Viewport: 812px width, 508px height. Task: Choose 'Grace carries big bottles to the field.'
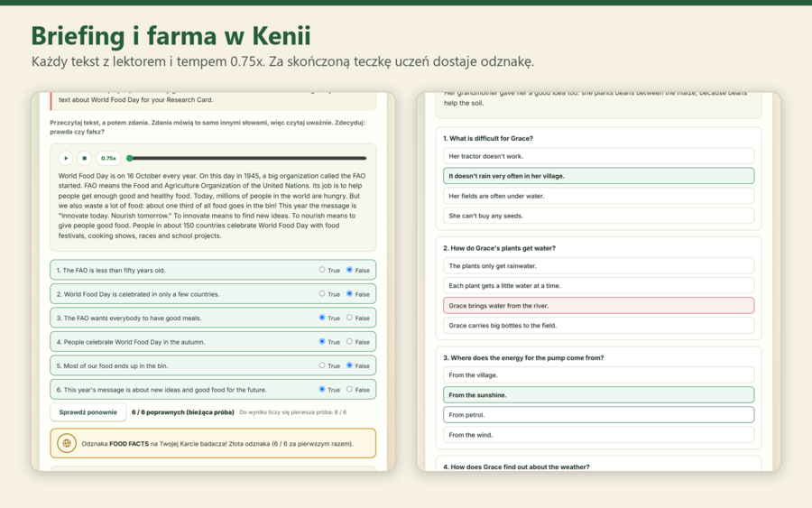coord(598,325)
